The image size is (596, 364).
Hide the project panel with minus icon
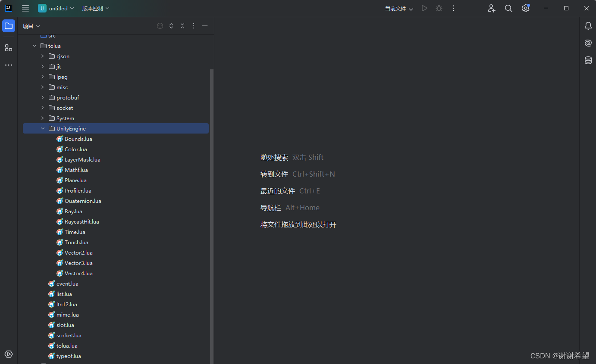point(205,26)
